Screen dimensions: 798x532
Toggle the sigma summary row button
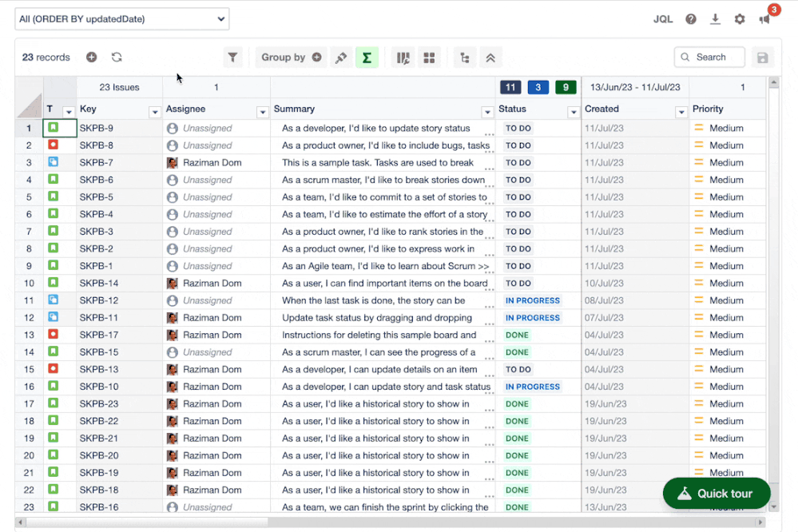(367, 58)
